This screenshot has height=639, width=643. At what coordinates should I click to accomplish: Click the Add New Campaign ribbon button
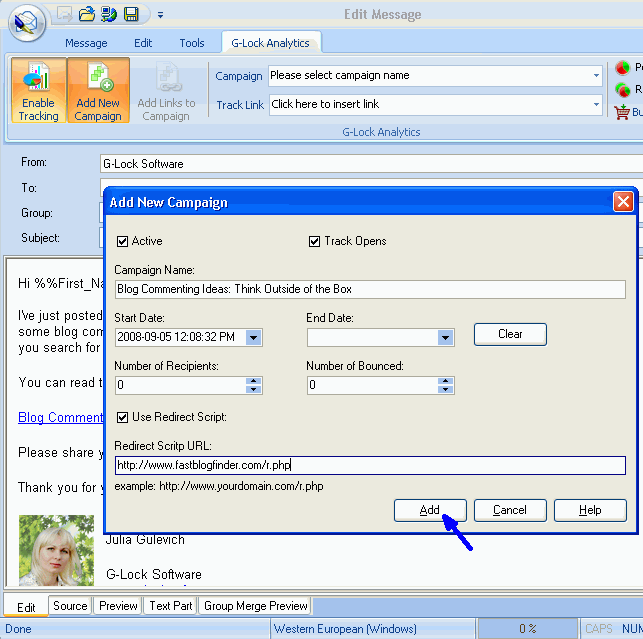pyautogui.click(x=98, y=90)
